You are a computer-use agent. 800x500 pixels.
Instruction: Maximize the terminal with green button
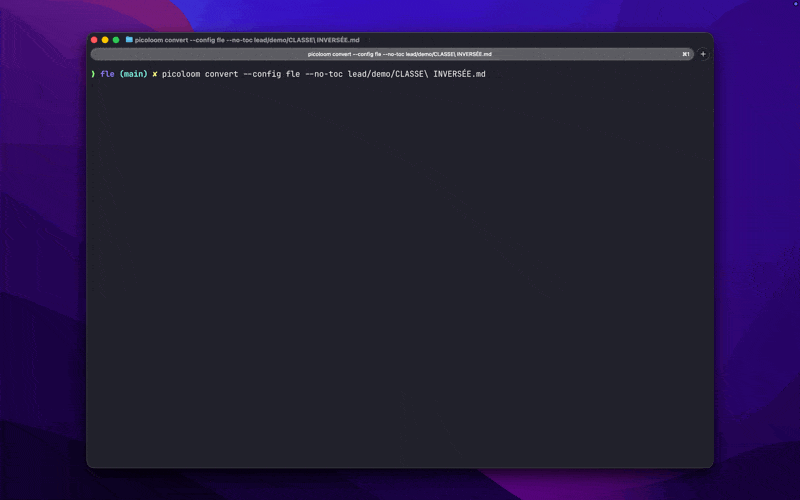tap(116, 40)
